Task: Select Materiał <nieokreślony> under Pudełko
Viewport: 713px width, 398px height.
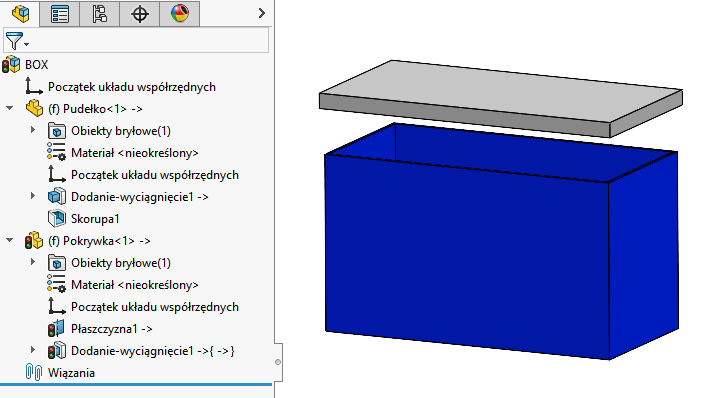Action: click(x=135, y=153)
